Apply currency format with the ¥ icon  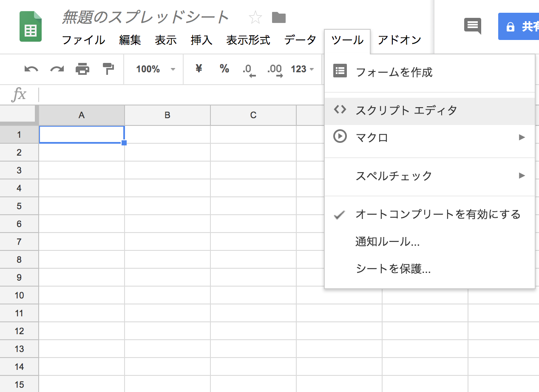[x=198, y=69]
